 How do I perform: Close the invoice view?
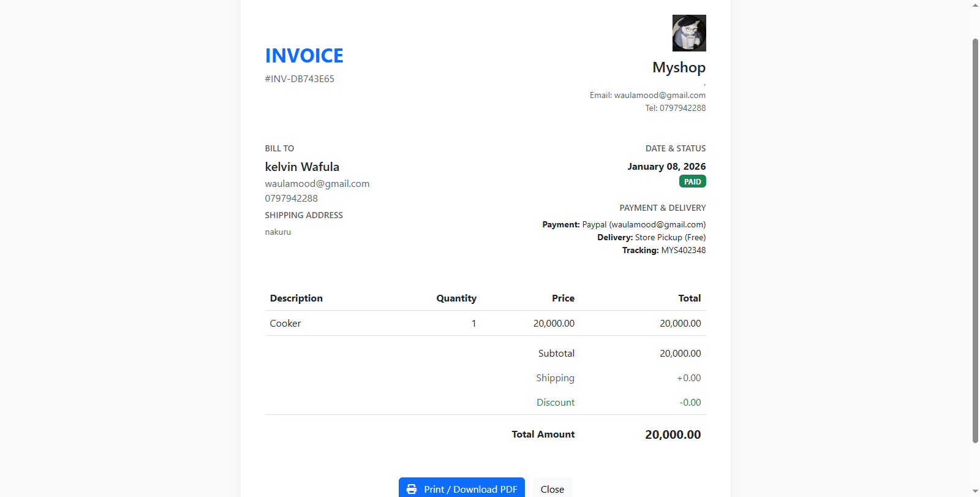(x=552, y=489)
